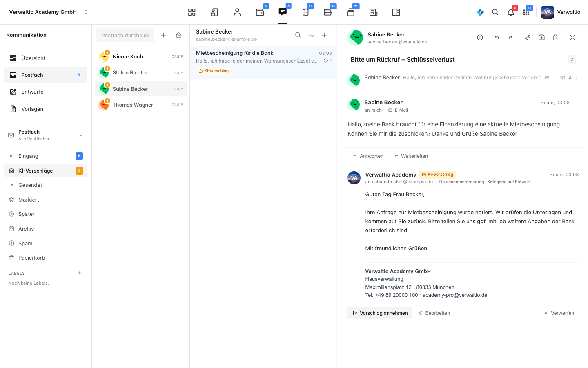This screenshot has width=588, height=368.
Task: Click Verwerfen to discard the suggestion
Action: pos(559,313)
